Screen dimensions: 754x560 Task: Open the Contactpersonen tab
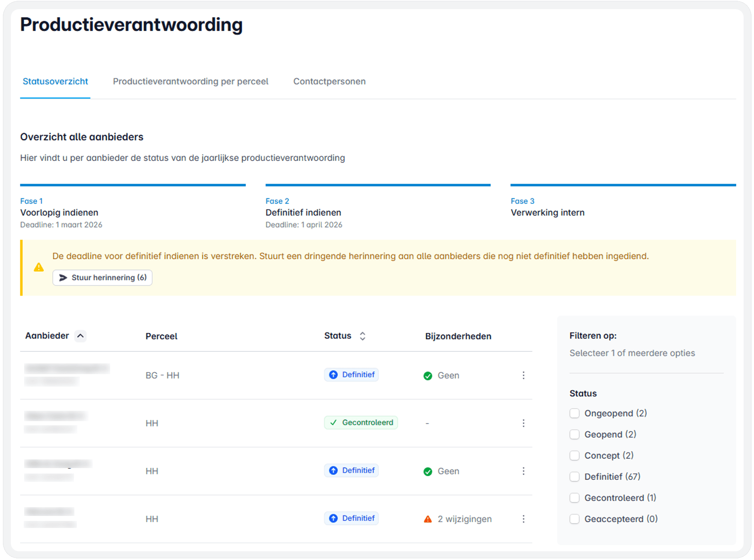pos(329,81)
